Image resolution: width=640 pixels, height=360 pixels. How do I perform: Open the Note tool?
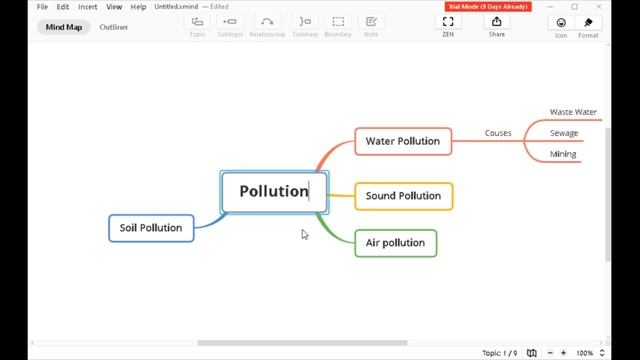pos(371,22)
